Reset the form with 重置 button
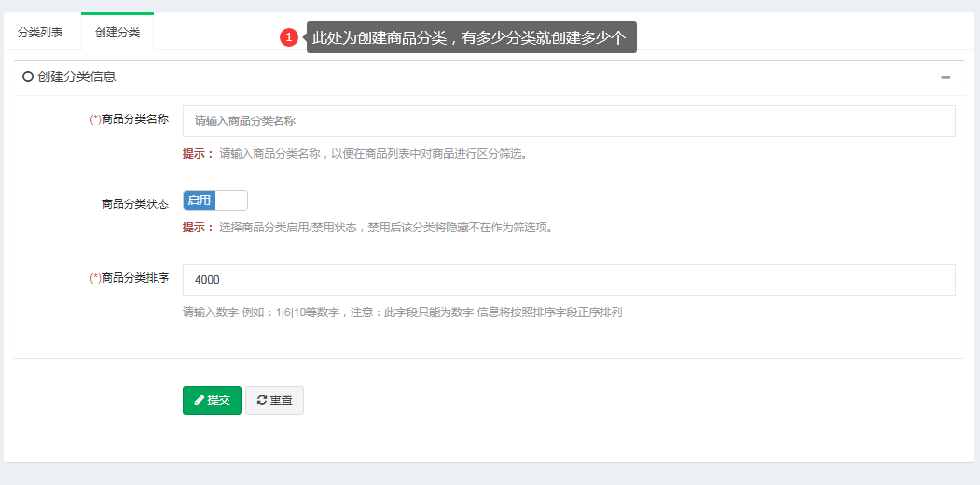This screenshot has width=980, height=485. [x=274, y=400]
